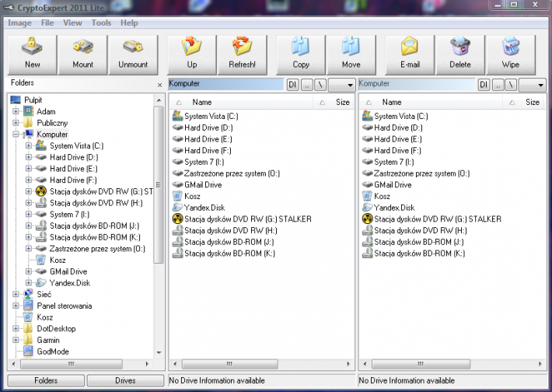Click the Wipe toolbar button

pos(511,55)
